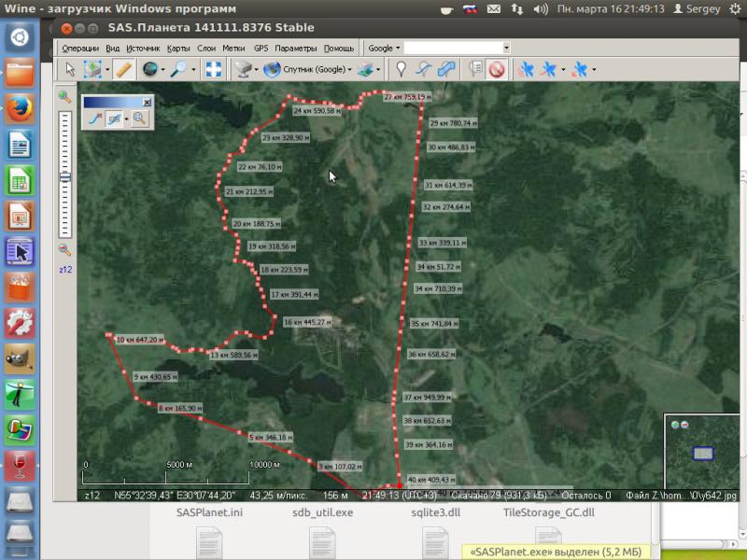Click the zoom level slider handle
The height and width of the screenshot is (560, 747).
click(65, 177)
